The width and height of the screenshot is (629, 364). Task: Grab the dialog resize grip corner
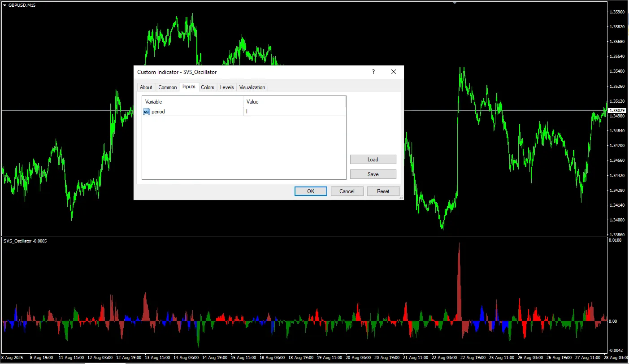(x=401, y=197)
